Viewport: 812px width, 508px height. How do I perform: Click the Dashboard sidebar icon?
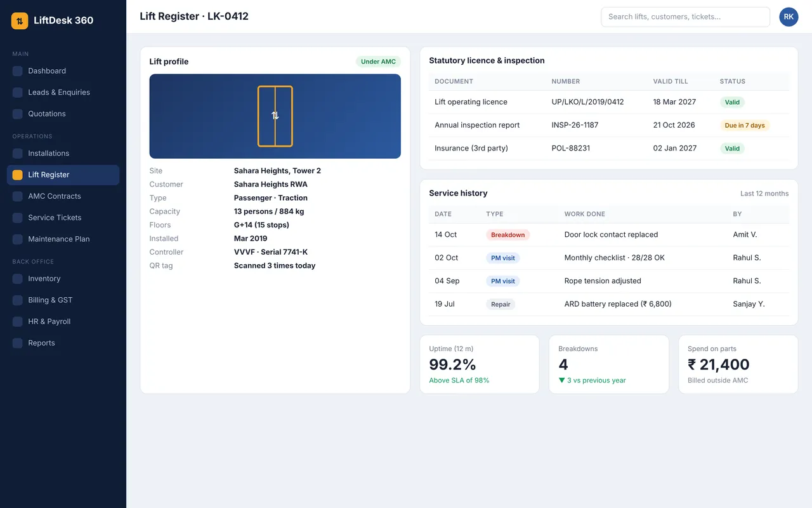(x=18, y=71)
